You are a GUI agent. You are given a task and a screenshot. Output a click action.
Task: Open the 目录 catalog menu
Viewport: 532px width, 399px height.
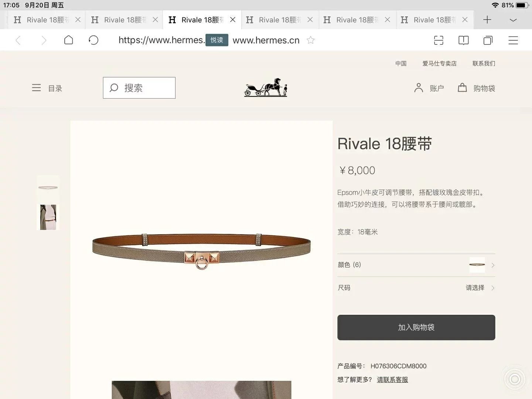click(x=47, y=88)
